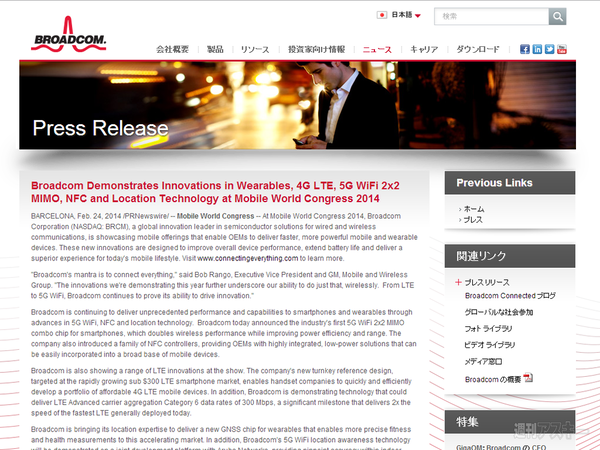Expand プレスリリース with the plus icon
Screen dimensions: 600x450
coord(458,282)
